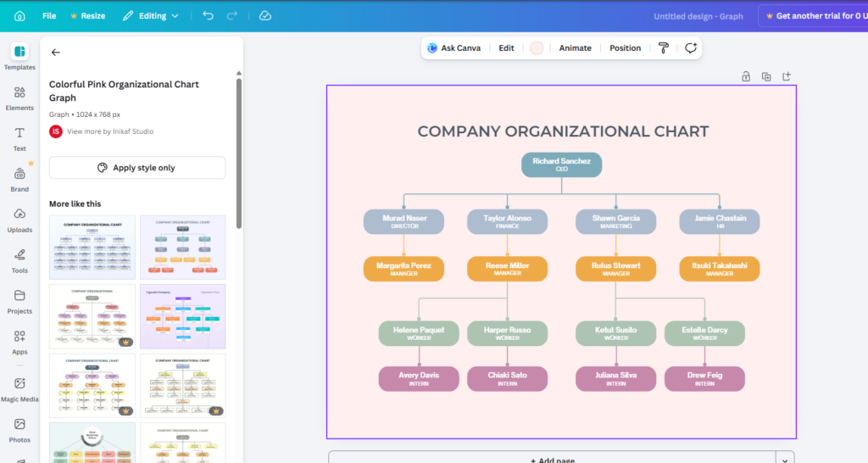
Task: Toggle the page lock icon
Action: (746, 76)
